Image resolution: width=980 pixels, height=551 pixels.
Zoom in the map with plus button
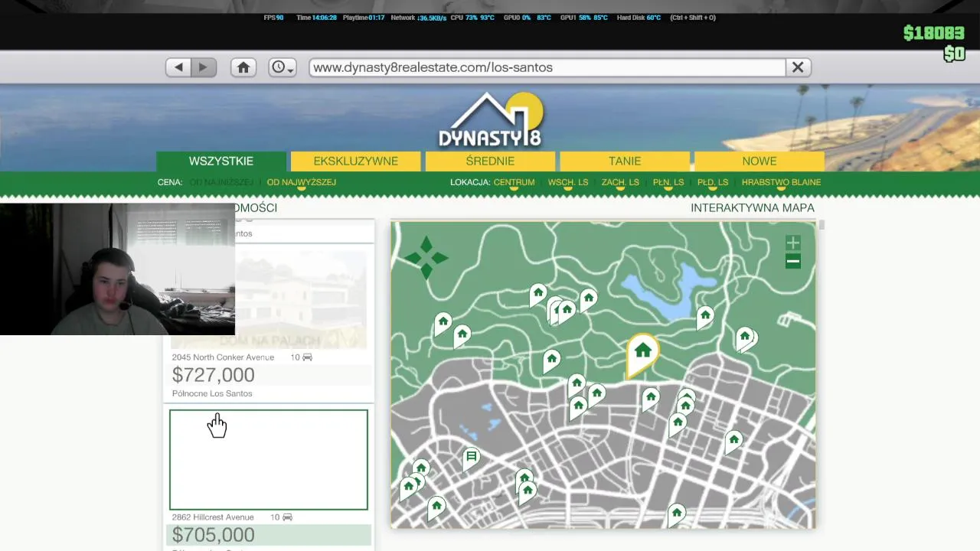[793, 243]
